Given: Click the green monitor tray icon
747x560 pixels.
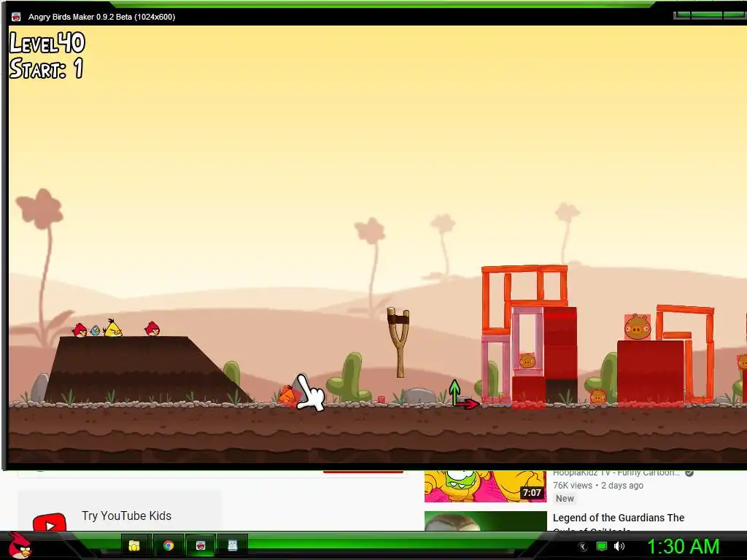Looking at the screenshot, I should pos(602,546).
